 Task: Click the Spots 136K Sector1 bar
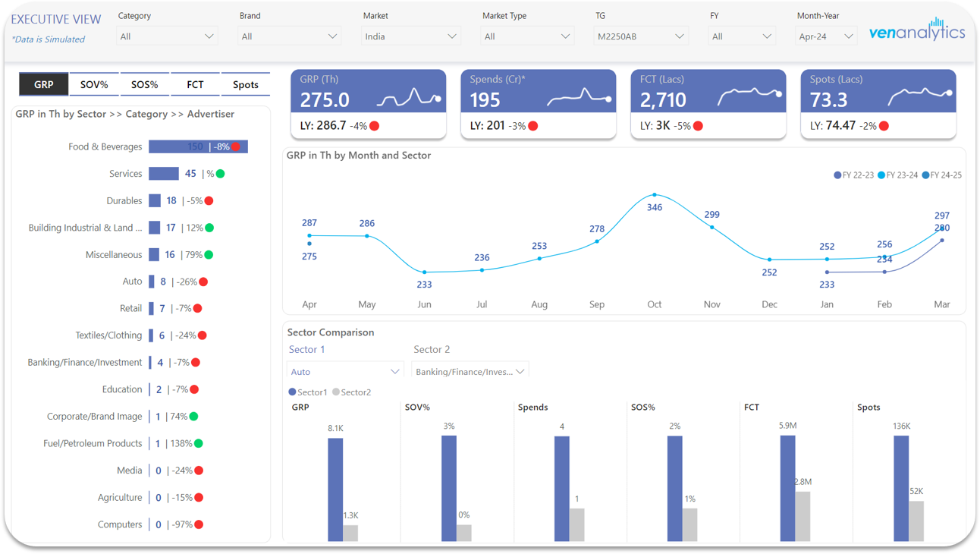click(901, 488)
